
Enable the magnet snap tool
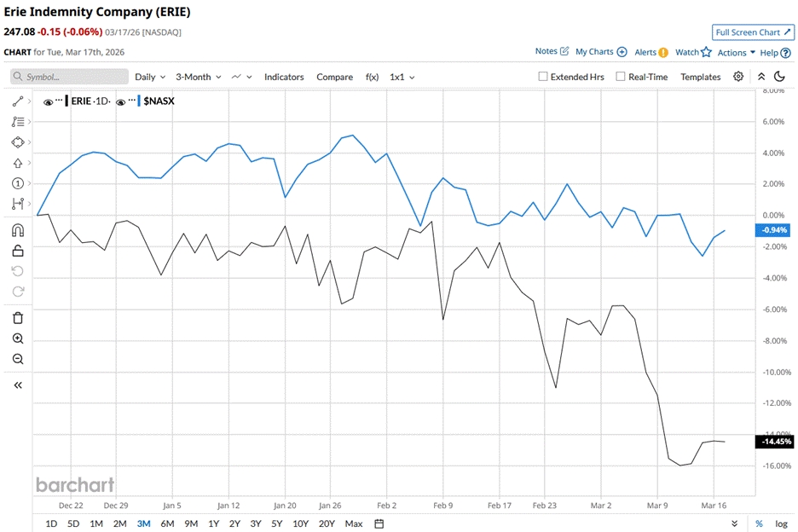[17, 228]
